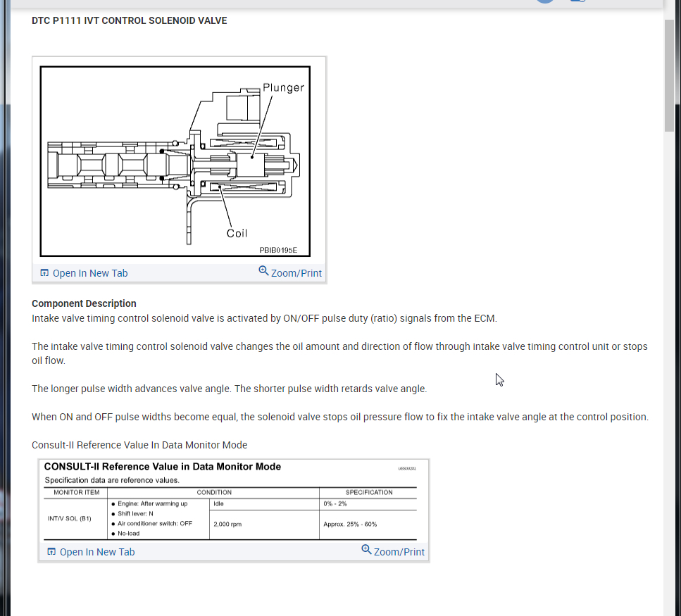Click the 'PBIB0195E' diagram code
This screenshot has height=616, width=681.
point(278,250)
